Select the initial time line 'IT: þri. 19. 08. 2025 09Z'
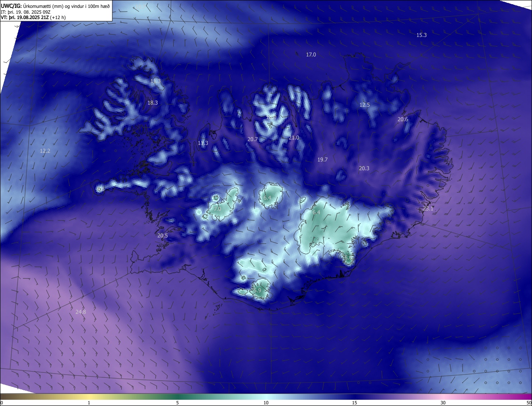 (26, 12)
